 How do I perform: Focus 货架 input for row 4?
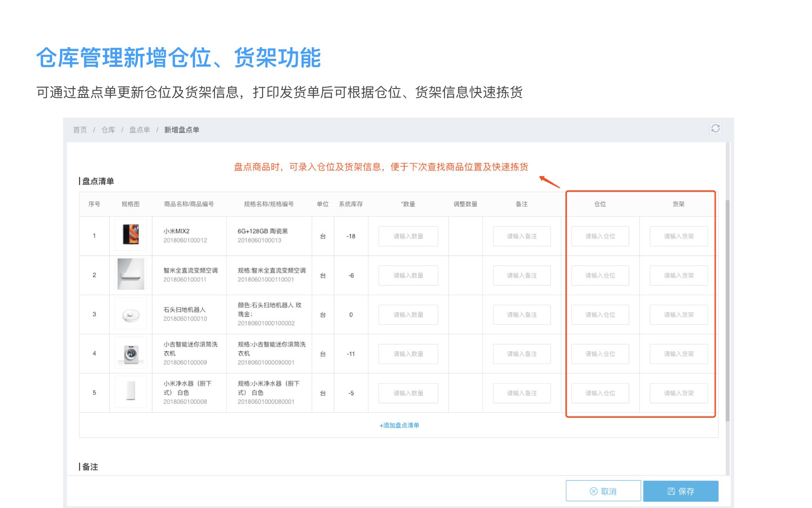tap(678, 354)
